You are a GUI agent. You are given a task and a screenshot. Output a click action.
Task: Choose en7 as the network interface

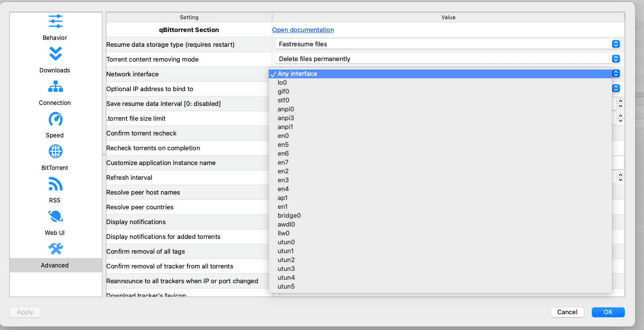click(440, 163)
